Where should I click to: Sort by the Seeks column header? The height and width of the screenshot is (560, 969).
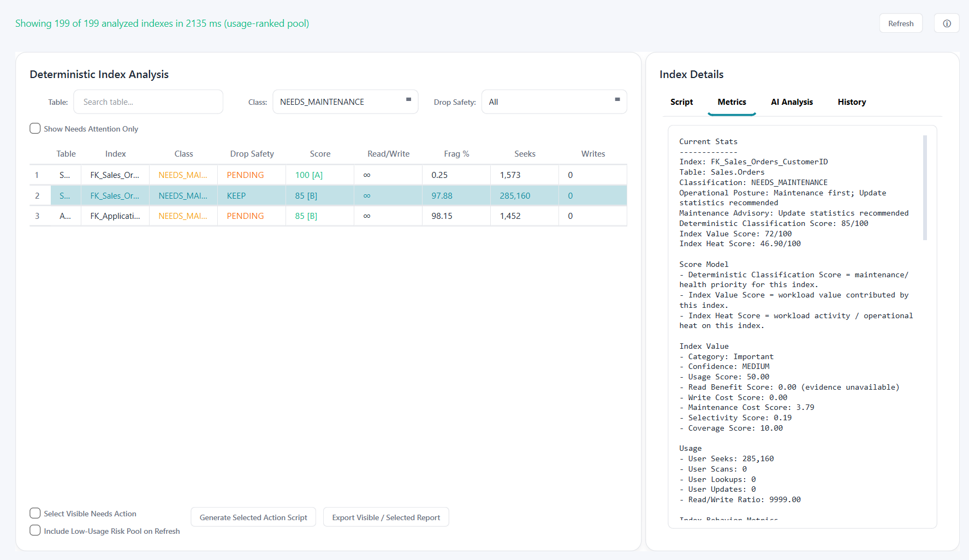coord(525,154)
